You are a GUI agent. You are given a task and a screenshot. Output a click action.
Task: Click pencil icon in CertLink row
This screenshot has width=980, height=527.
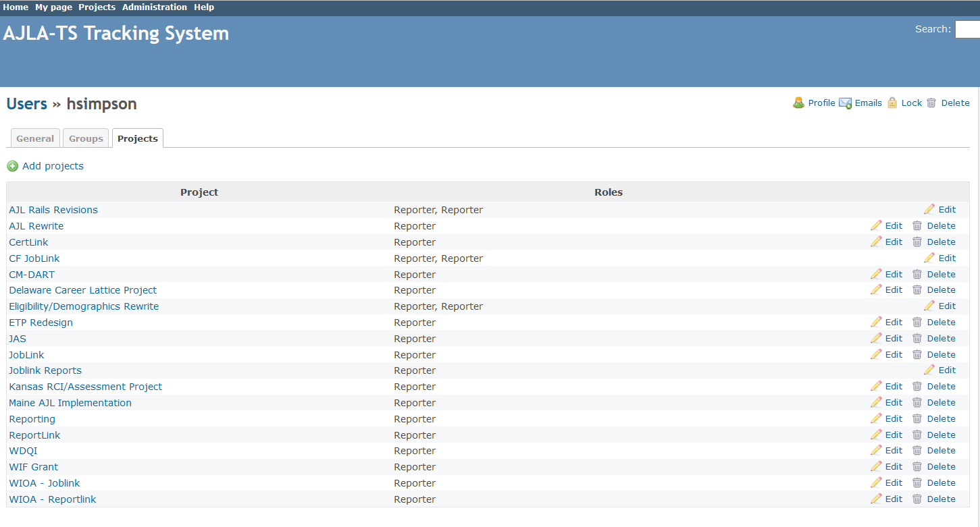876,242
